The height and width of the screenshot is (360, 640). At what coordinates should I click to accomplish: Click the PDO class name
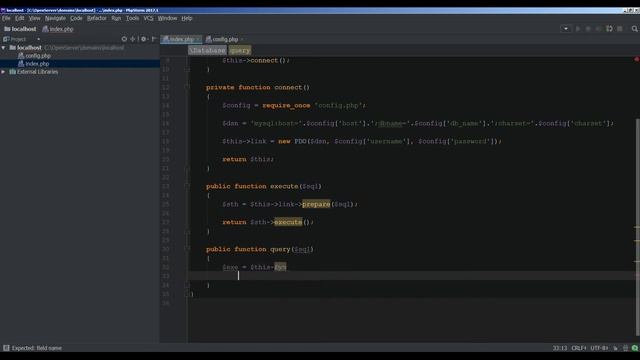[x=300, y=141]
